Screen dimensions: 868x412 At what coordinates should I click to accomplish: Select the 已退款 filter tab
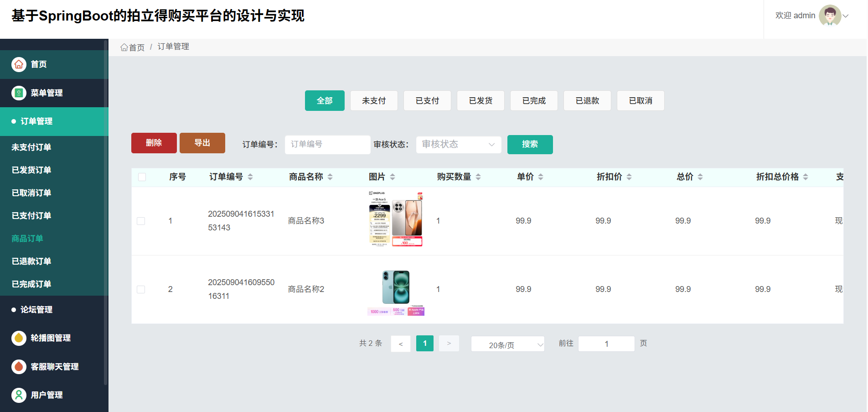[587, 100]
